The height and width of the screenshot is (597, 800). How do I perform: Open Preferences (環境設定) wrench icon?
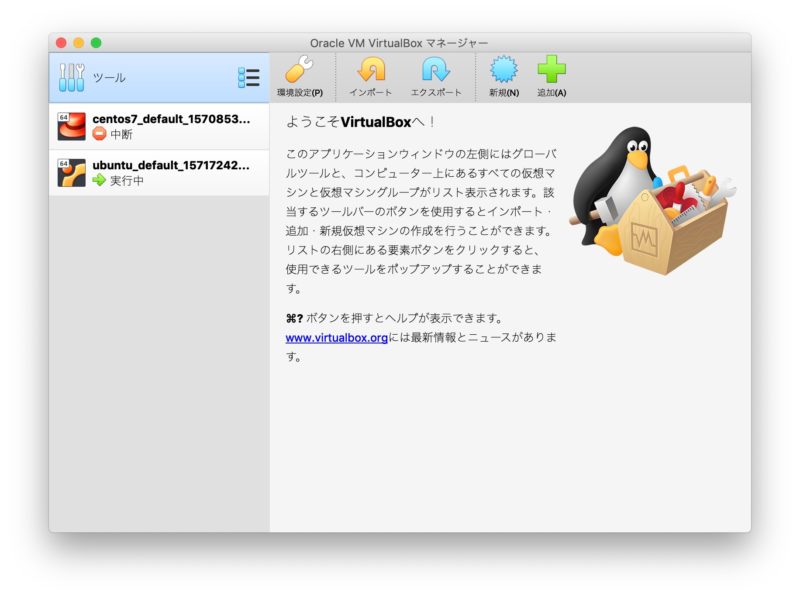coord(299,69)
